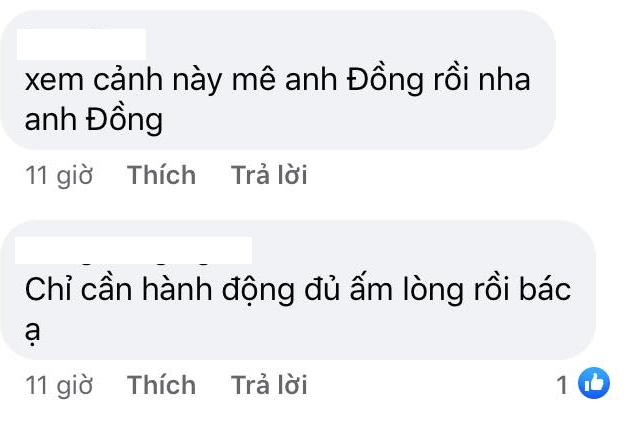
Task: Open "11 giờ" timestamp of second comment
Action: [x=59, y=385]
